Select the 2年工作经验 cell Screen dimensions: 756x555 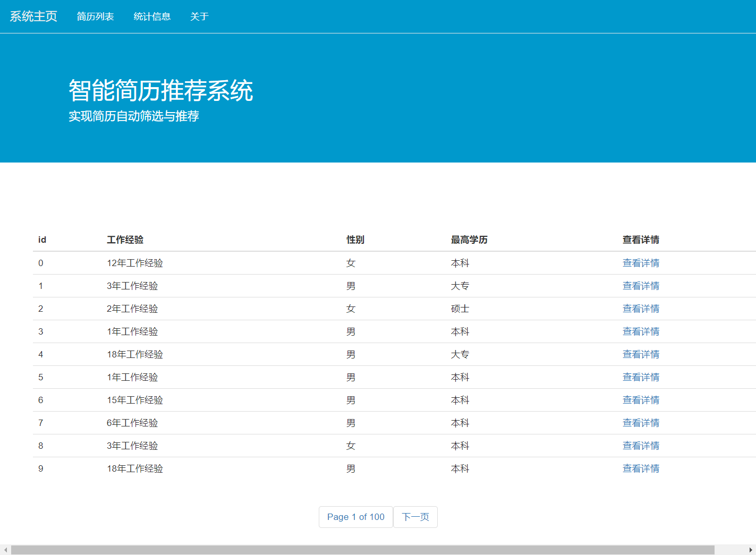tap(132, 309)
